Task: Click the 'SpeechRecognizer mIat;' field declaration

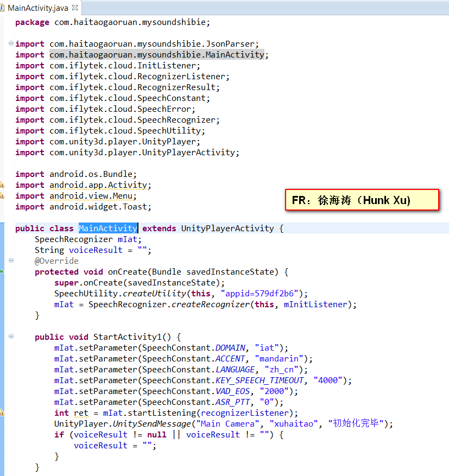Action: pyautogui.click(x=88, y=239)
